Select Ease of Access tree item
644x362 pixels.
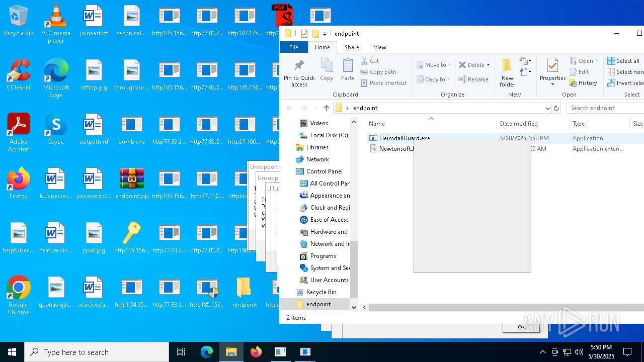pos(329,220)
